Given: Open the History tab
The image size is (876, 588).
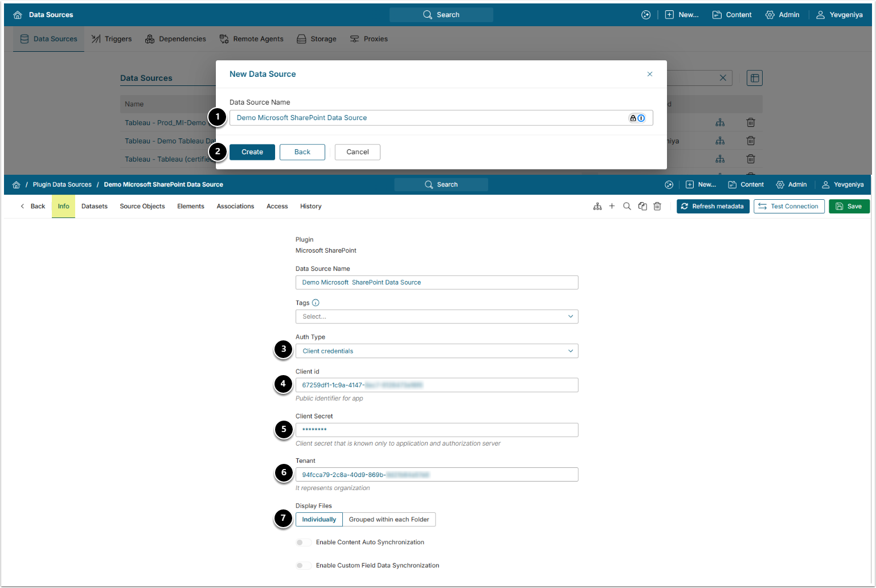Looking at the screenshot, I should [311, 207].
